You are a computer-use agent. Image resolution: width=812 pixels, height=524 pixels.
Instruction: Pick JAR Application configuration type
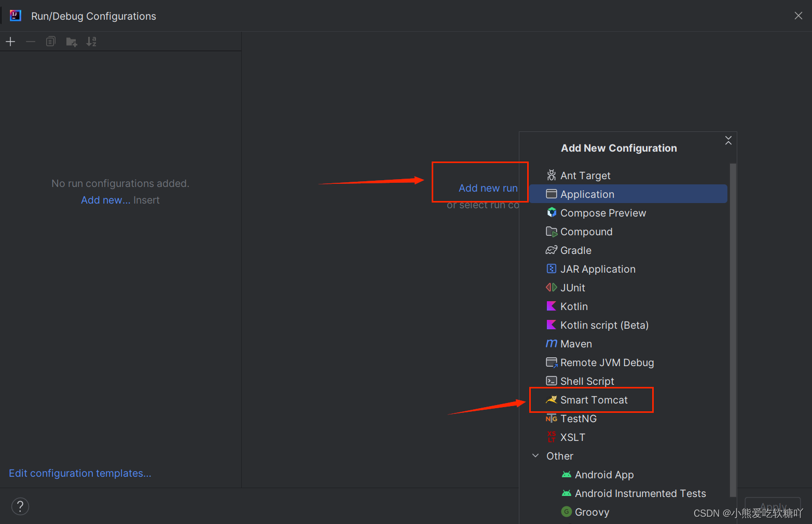click(x=628, y=269)
